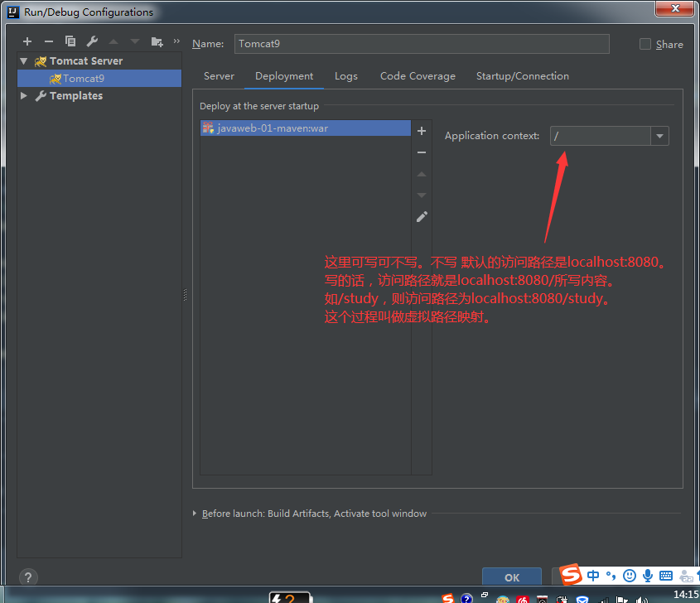Screen dimensions: 700x603
Task: Open the blue help tray icon
Action: coord(466,598)
